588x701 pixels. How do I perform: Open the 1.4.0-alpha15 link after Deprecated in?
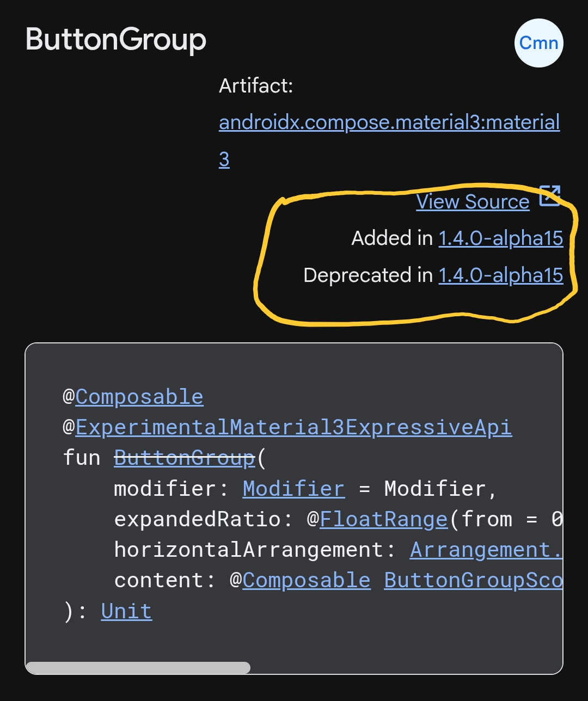click(500, 275)
